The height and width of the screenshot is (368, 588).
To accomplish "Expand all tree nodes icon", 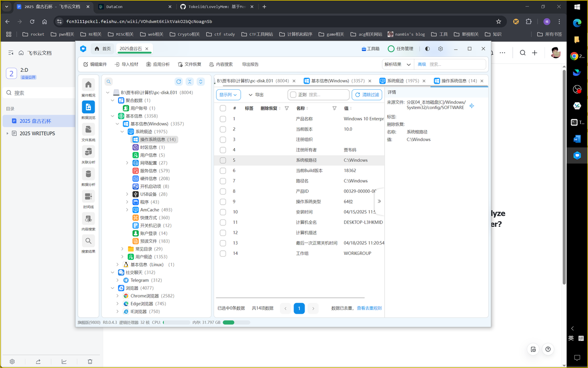I will point(201,82).
